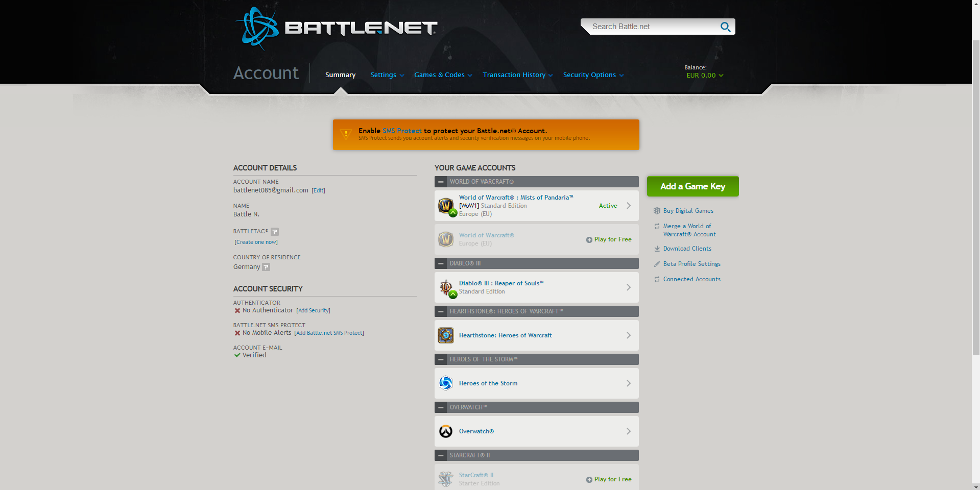
Task: Click the Diablo III game icon
Action: click(x=447, y=288)
